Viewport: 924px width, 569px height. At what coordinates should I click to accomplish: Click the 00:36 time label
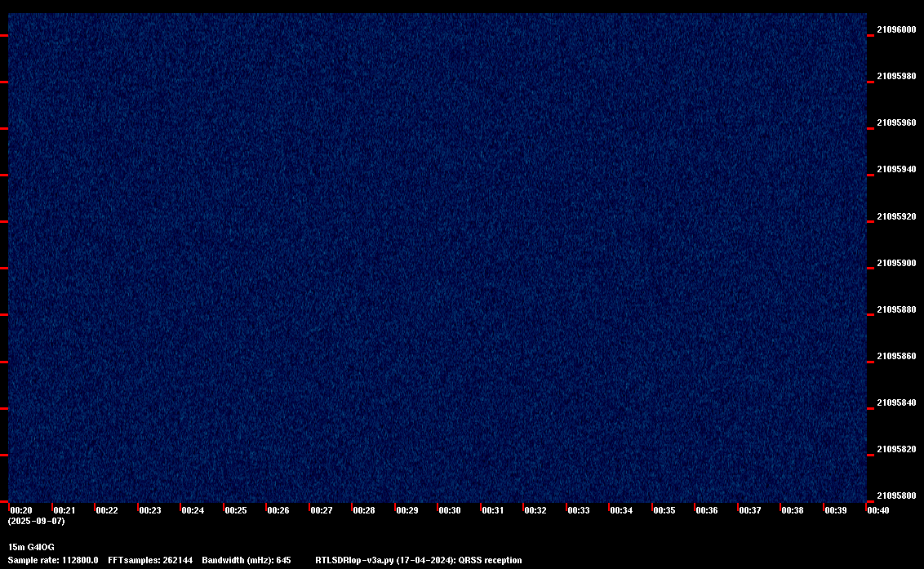pos(707,510)
